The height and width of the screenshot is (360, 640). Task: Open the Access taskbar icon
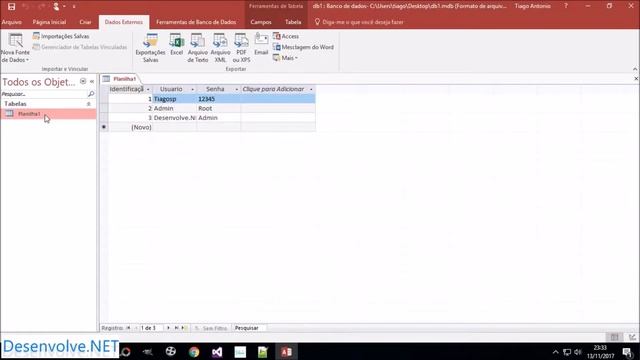click(287, 352)
